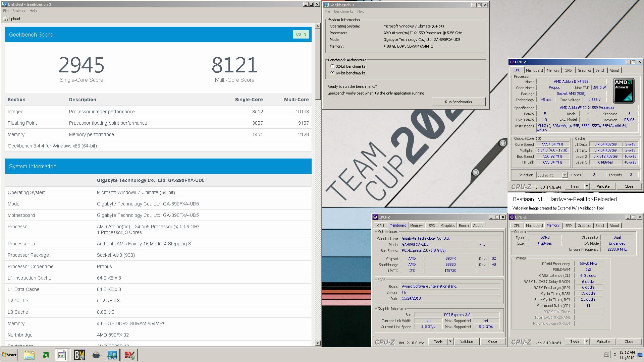The image size is (644, 362).
Task: Click the Valid badge on Geekbench Score
Action: pos(301,35)
